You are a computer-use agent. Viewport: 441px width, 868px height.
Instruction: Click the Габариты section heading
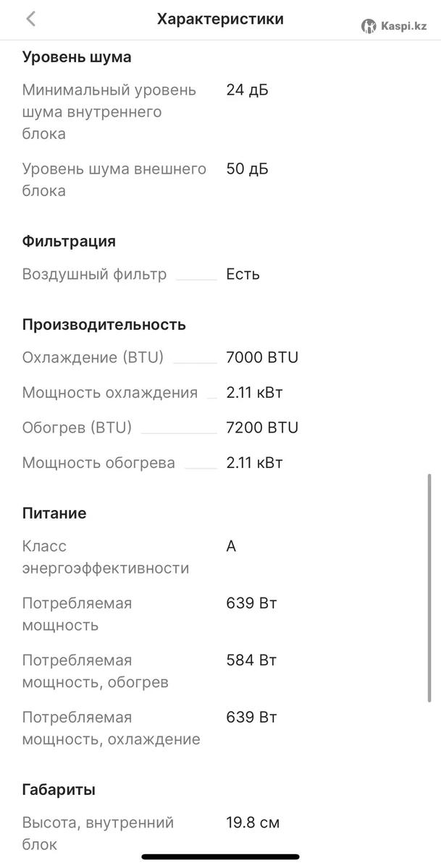point(59,790)
